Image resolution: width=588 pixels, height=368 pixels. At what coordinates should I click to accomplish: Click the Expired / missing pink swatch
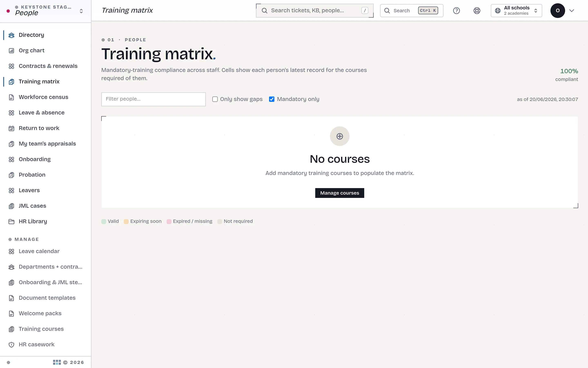pyautogui.click(x=169, y=221)
